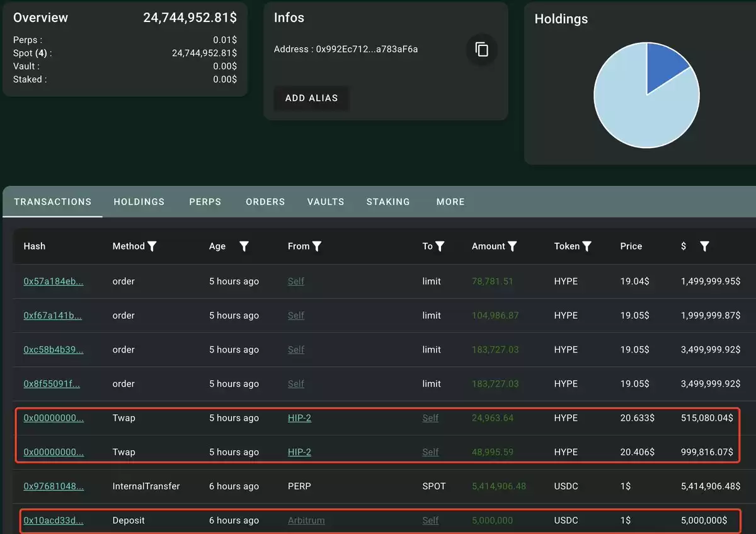
Task: Open transaction hash 0x8f55091f...
Action: (x=52, y=383)
